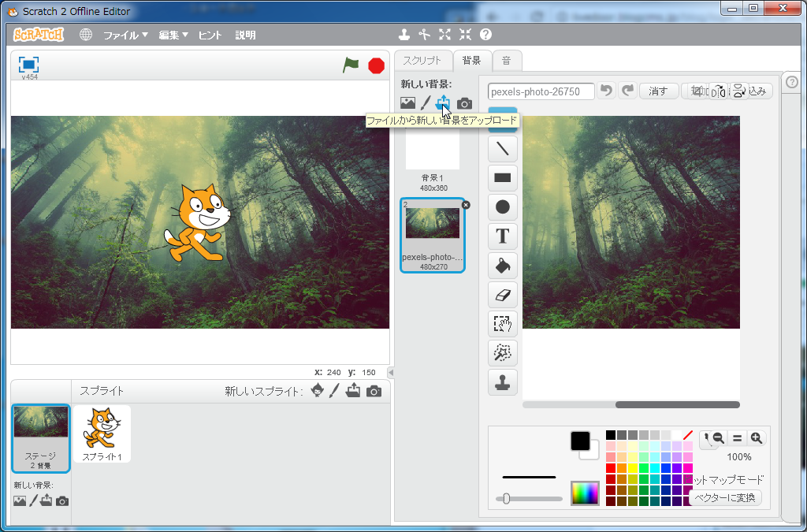Image resolution: width=807 pixels, height=532 pixels.
Task: Click the undo arrow in paint editor
Action: coord(607,91)
